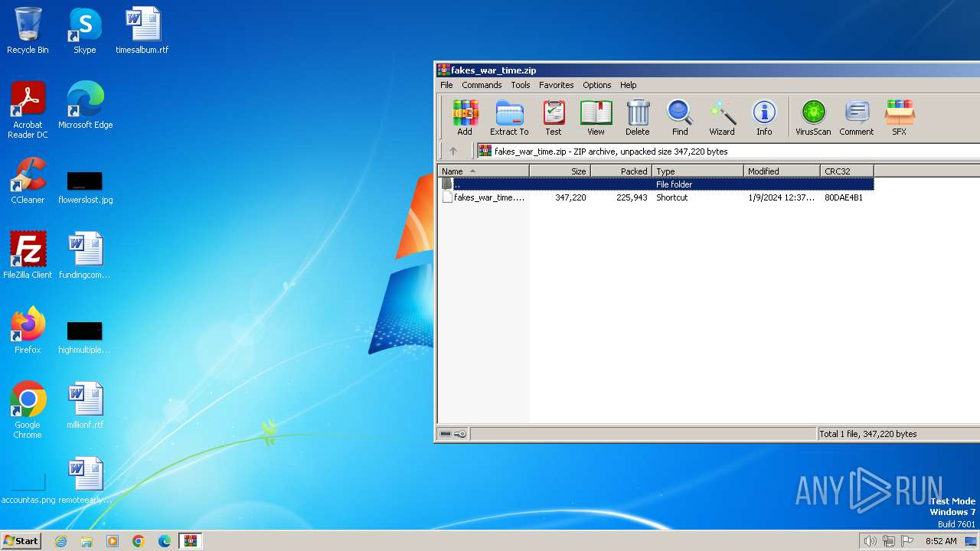
Task: Open the File menu
Action: (446, 85)
